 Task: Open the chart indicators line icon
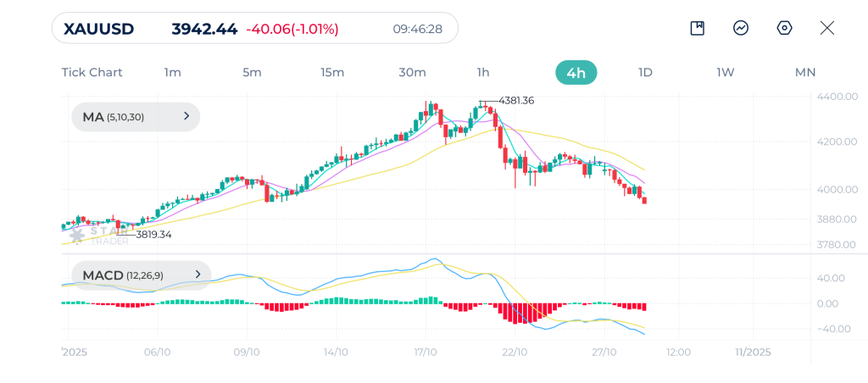741,28
